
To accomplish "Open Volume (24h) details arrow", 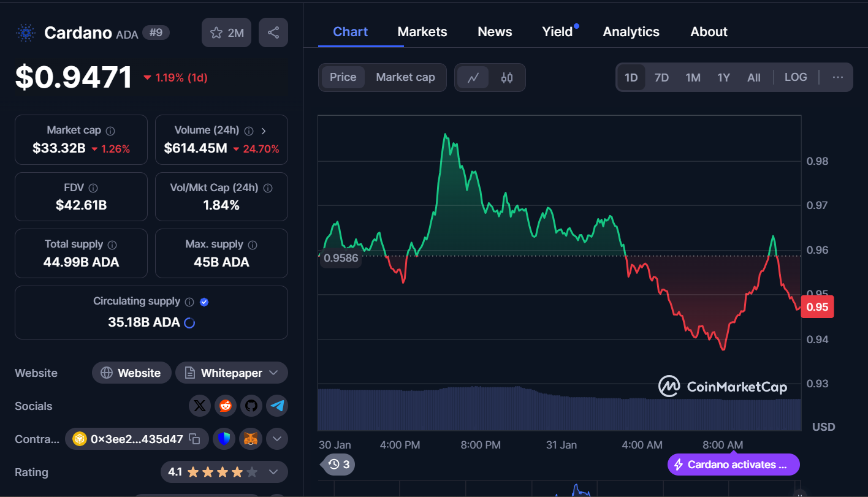I will pyautogui.click(x=264, y=131).
